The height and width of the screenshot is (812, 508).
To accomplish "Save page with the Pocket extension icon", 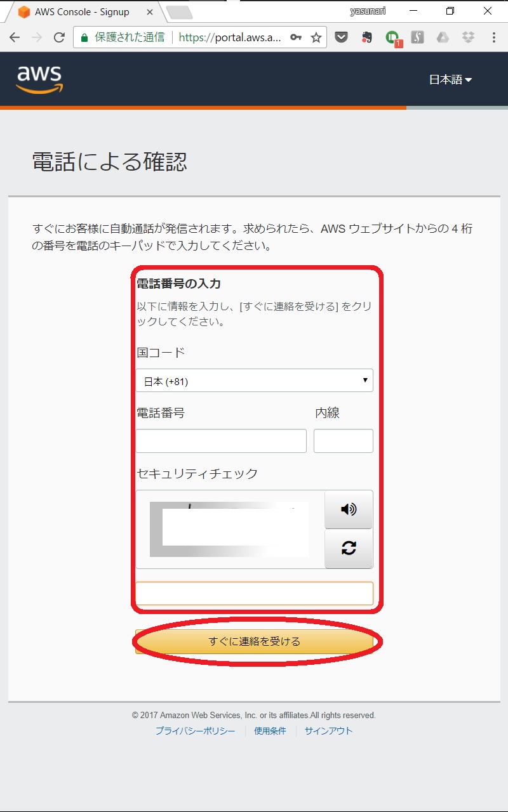I will click(x=341, y=37).
